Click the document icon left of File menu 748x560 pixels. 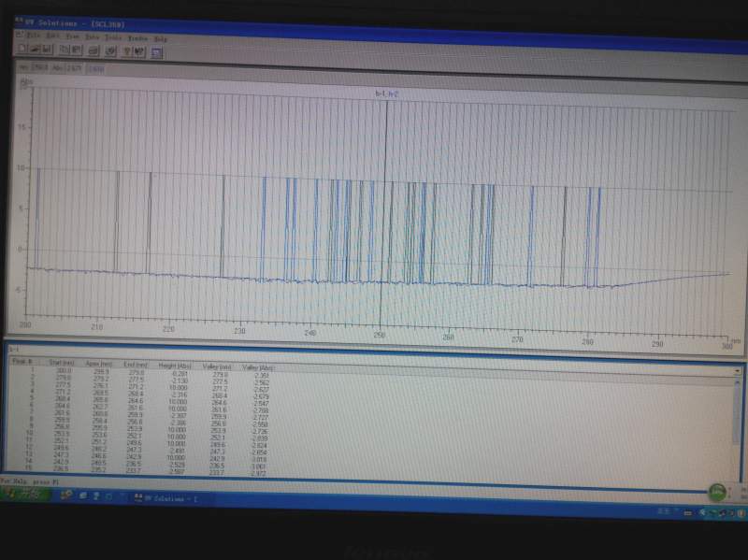click(20, 35)
